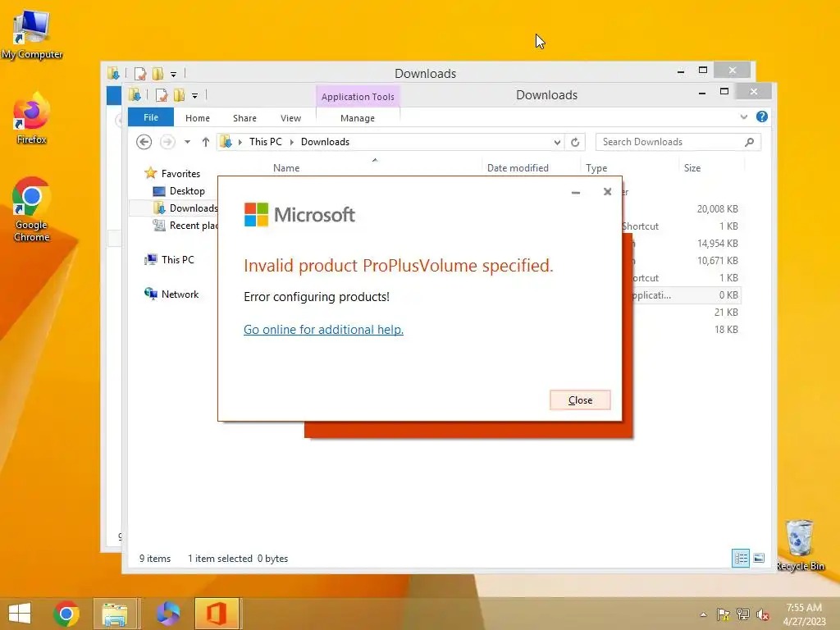Go back in front Downloads window

click(x=144, y=142)
